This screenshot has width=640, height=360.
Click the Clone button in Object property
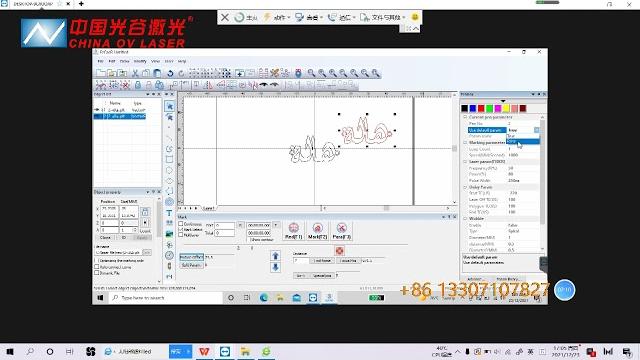105,238
